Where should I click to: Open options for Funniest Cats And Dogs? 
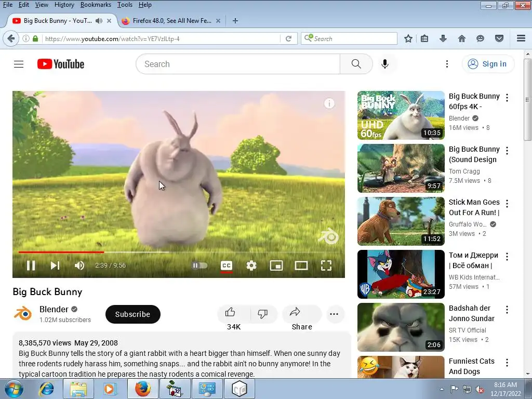(x=507, y=362)
